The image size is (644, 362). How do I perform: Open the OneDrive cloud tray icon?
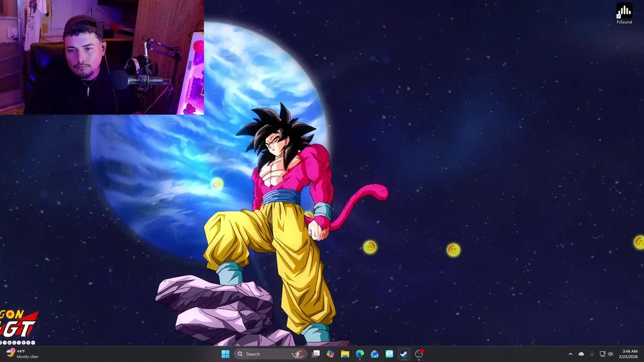click(581, 354)
